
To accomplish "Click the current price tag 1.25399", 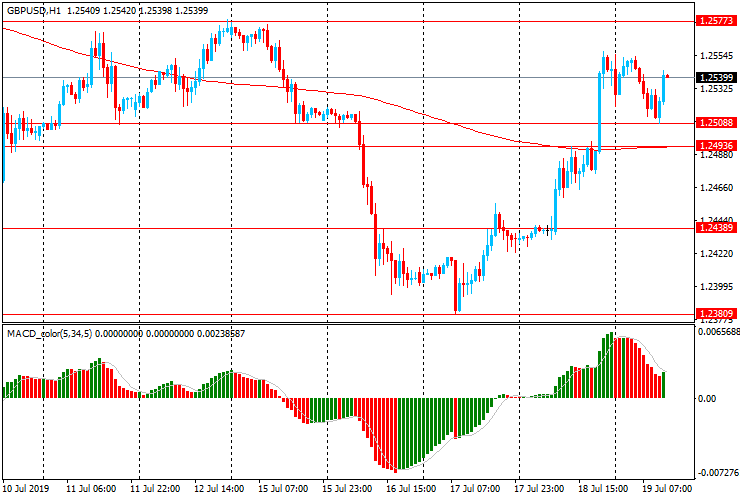I will (716, 77).
